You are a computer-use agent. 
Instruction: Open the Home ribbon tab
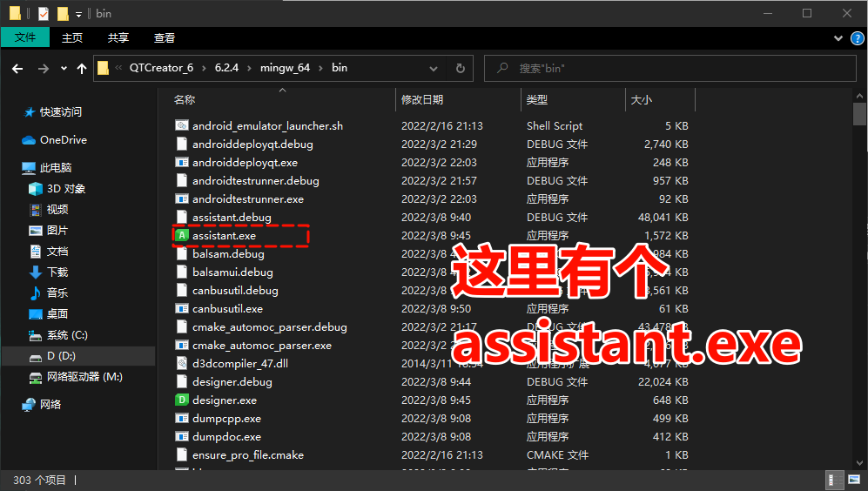tap(72, 37)
